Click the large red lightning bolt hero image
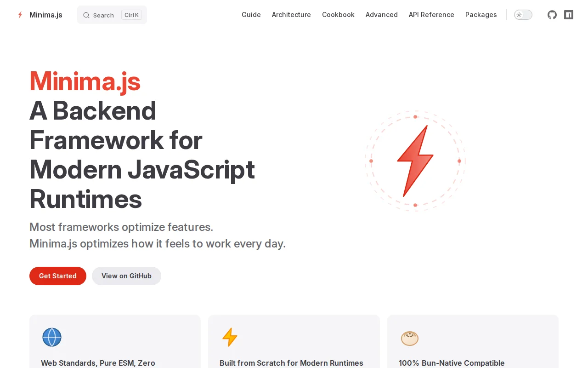Screen dimensions: 588x368 coord(415,161)
